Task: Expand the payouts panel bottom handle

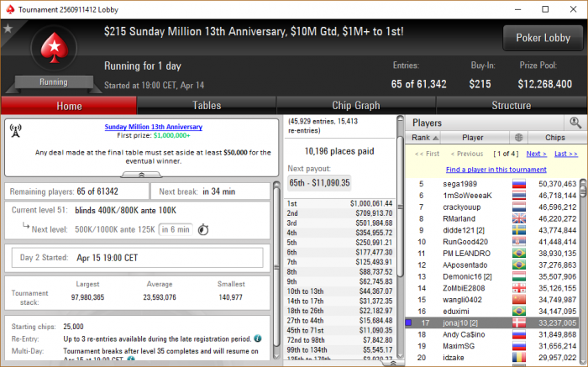Action: click(392, 363)
